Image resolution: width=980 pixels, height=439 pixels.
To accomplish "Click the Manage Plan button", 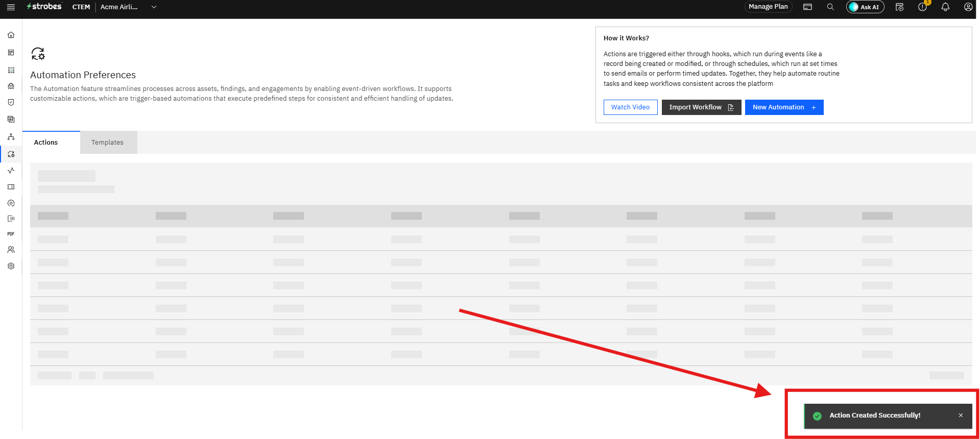I will click(x=768, y=7).
